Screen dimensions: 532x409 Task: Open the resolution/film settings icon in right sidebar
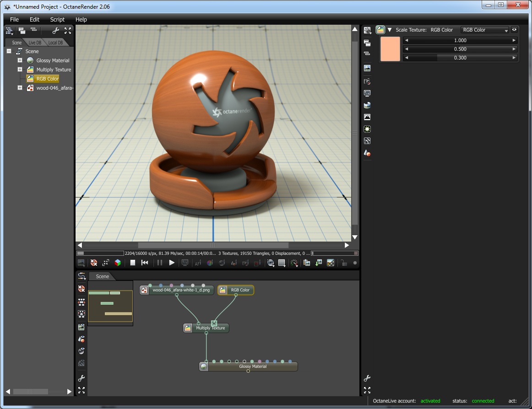click(x=367, y=93)
